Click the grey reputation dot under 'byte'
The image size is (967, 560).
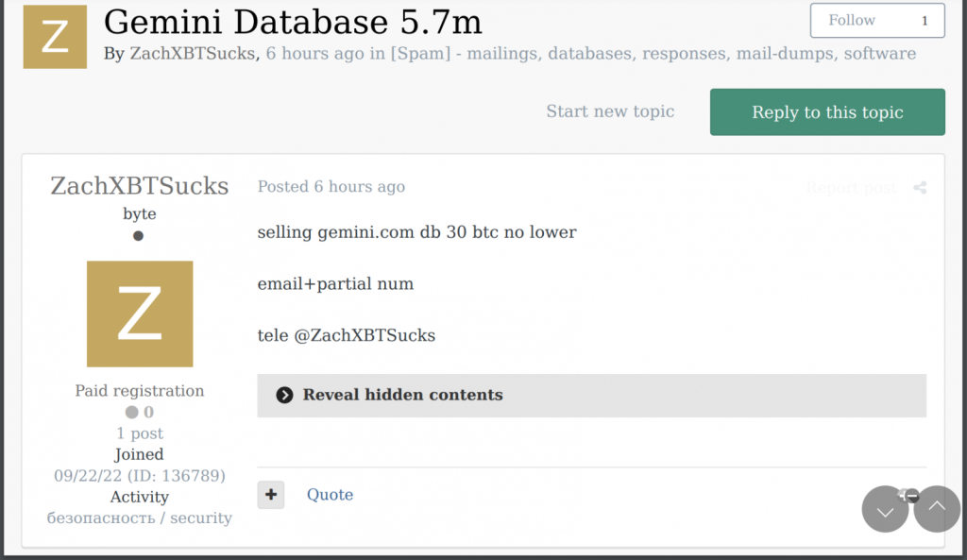pos(139,236)
